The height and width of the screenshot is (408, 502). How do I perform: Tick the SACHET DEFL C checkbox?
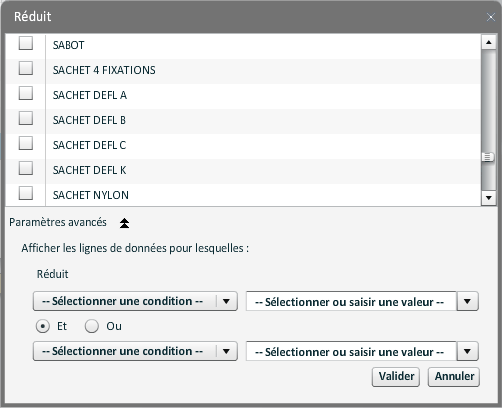coord(26,143)
